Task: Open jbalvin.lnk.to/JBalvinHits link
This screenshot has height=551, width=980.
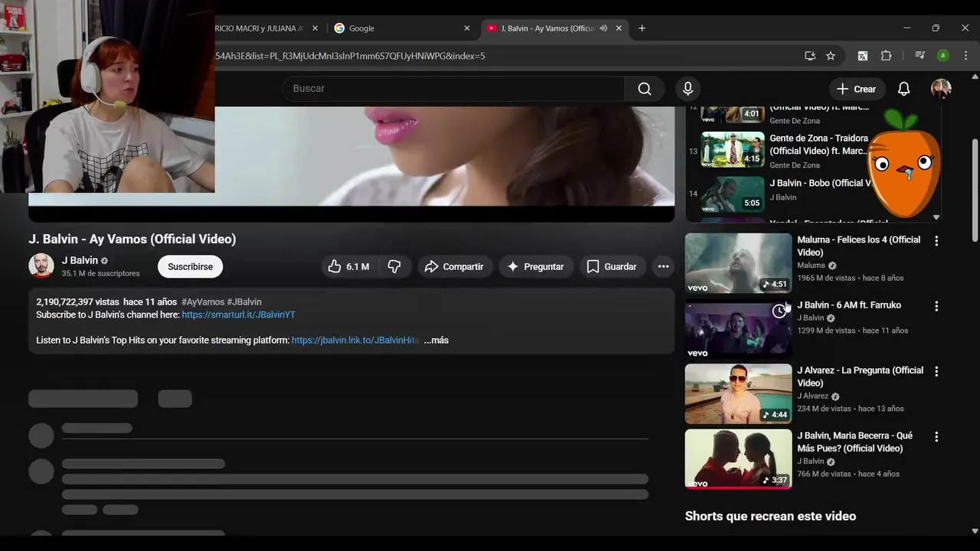Action: 355,340
